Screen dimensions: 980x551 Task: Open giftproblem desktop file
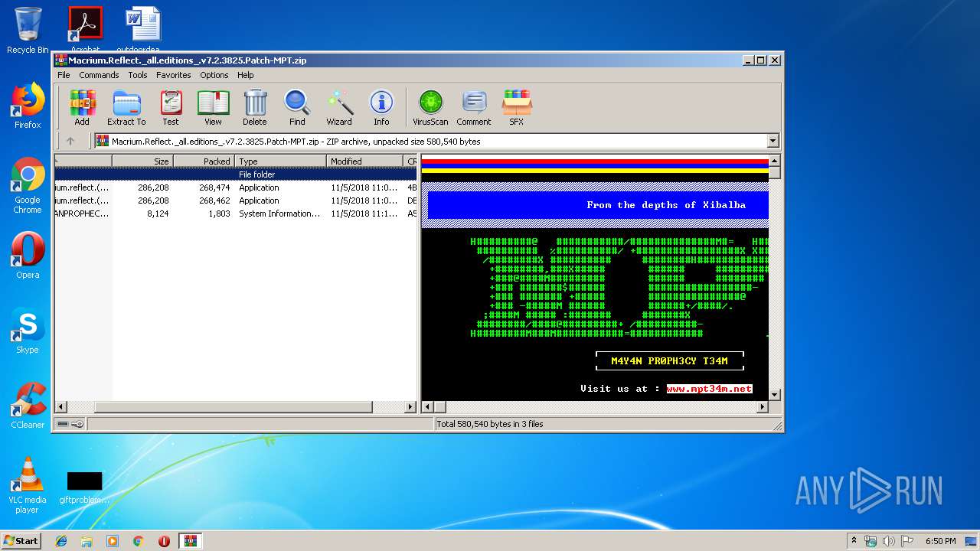pos(84,487)
